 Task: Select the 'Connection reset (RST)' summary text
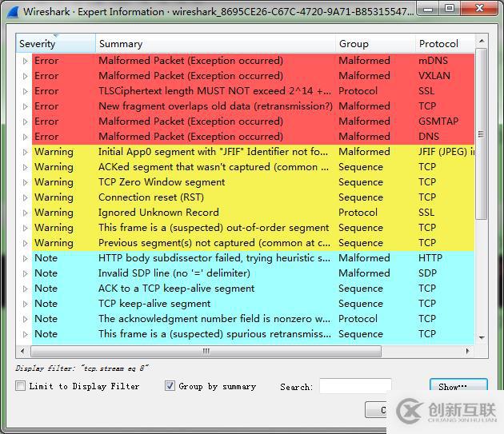coord(151,197)
